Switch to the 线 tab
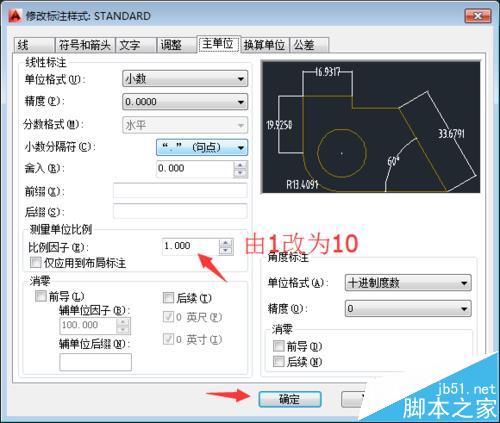Screen dimensions: 500x423 [33, 45]
